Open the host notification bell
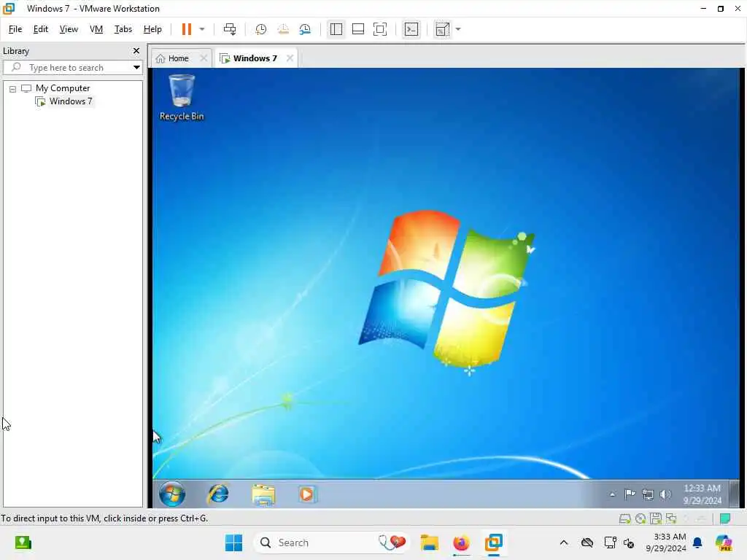This screenshot has height=560, width=747. point(697,542)
